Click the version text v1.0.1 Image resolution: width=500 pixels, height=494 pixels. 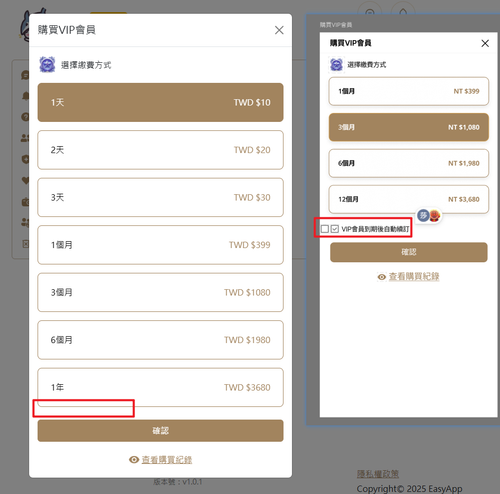point(177,482)
